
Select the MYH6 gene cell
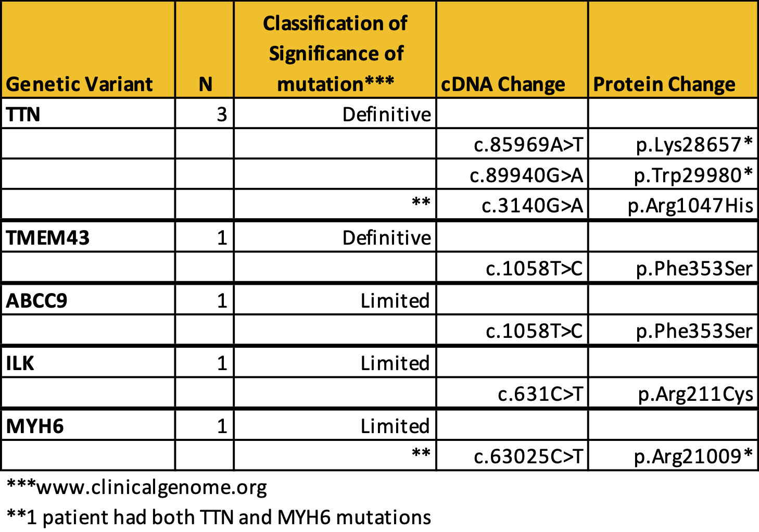pyautogui.click(x=35, y=426)
